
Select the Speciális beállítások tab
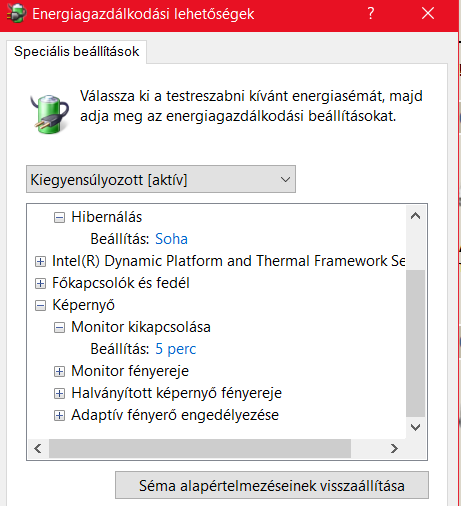tap(77, 52)
